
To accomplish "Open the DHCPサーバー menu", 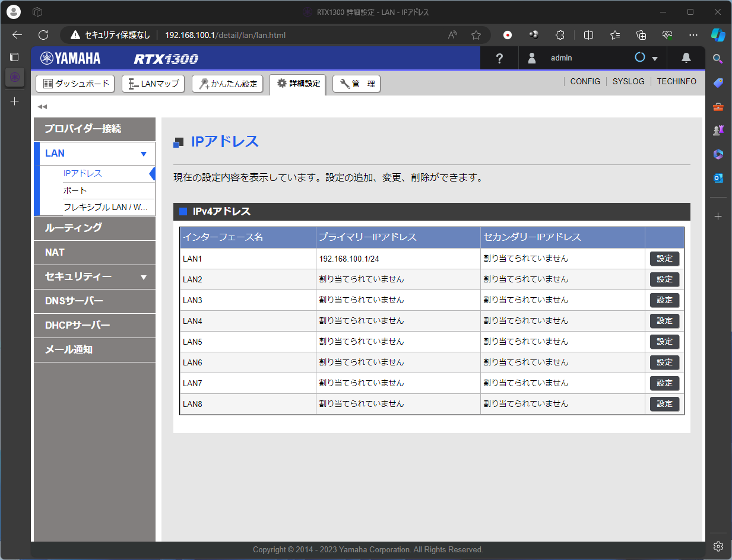I will (x=94, y=325).
